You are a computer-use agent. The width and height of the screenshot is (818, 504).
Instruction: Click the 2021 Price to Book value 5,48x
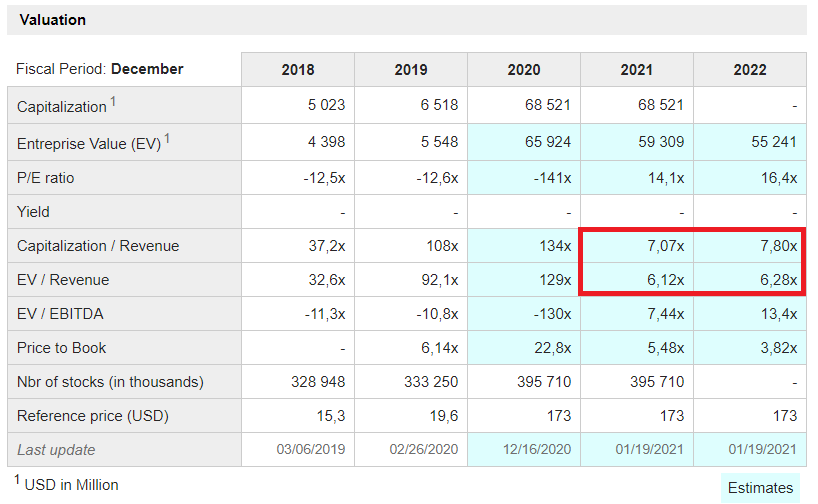[666, 347]
